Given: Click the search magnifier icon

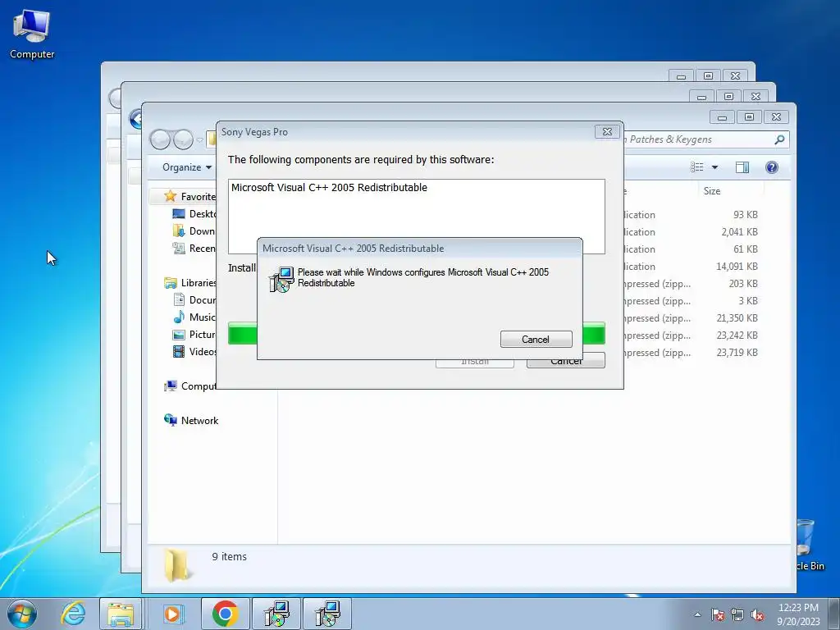Looking at the screenshot, I should click(x=779, y=139).
